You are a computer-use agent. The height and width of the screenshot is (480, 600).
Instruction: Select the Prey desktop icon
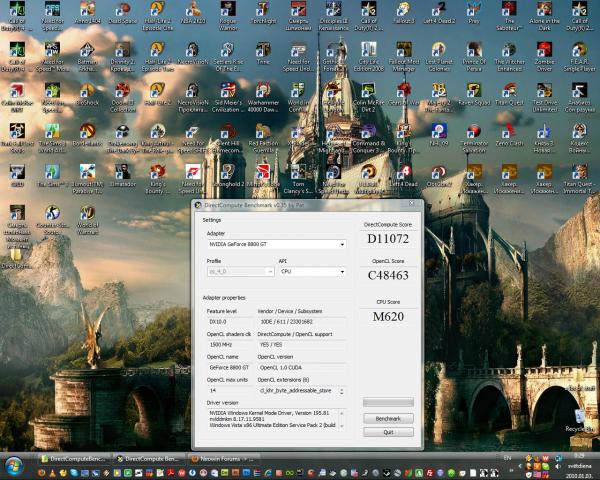tap(474, 13)
